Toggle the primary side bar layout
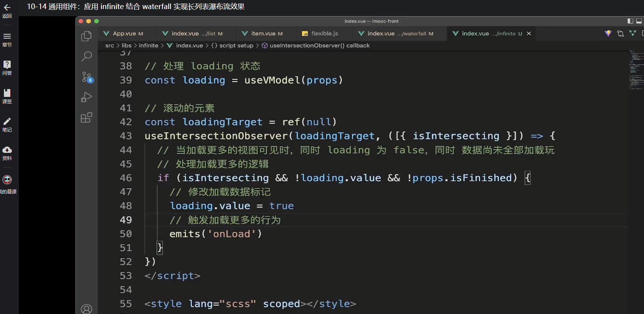Screen dimensions: 644x314 pos(630,21)
